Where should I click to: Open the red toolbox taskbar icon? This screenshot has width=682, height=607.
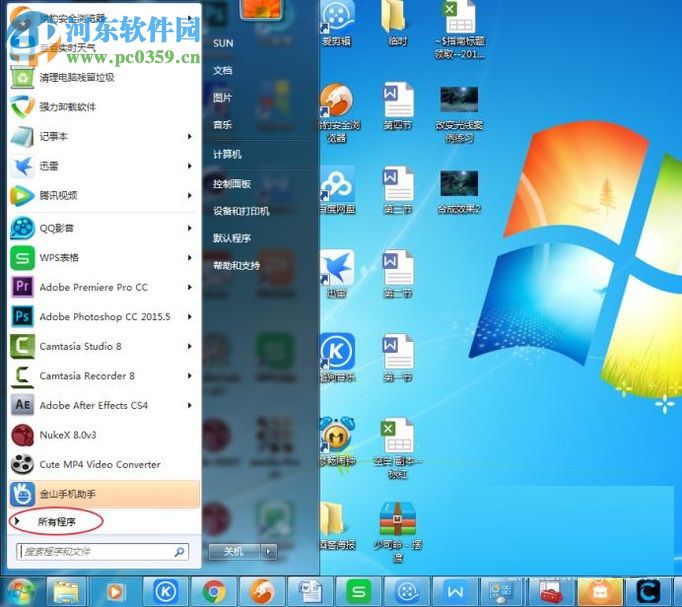tap(551, 592)
